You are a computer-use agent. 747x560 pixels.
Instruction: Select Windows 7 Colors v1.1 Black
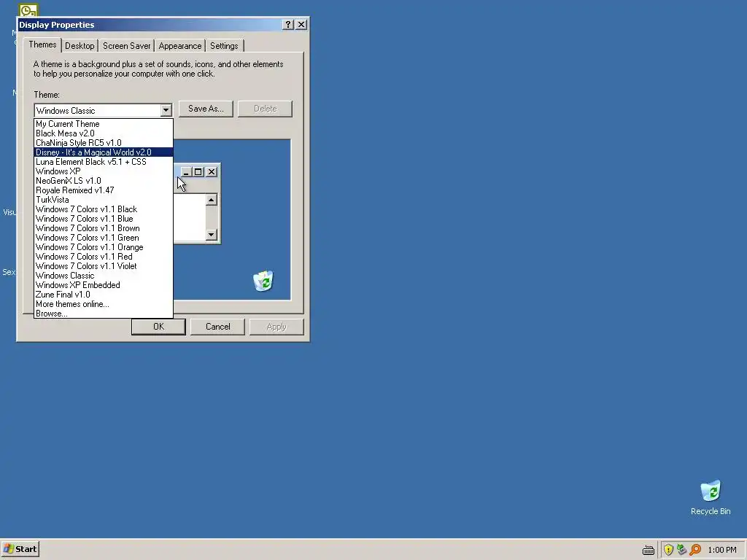tap(104, 209)
